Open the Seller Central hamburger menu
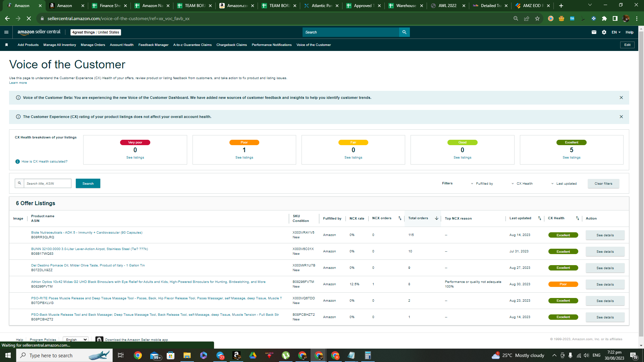644x362 pixels. [6, 32]
